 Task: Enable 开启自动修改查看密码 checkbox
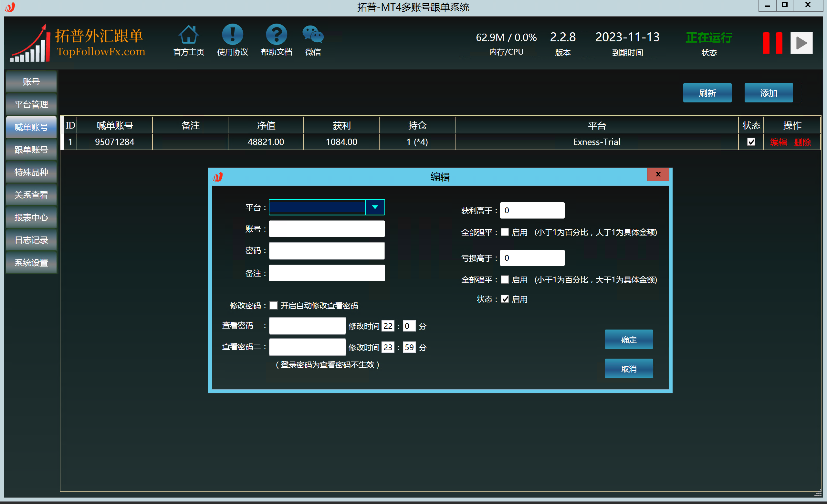tap(274, 305)
